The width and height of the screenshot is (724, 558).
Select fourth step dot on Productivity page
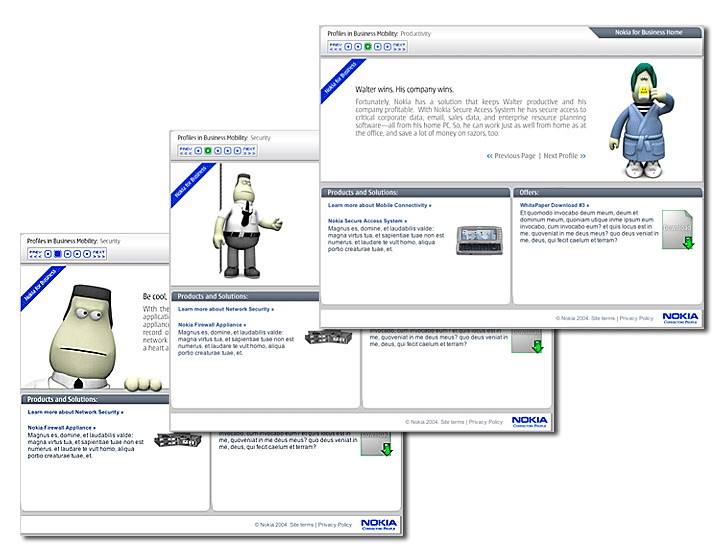[x=378, y=47]
